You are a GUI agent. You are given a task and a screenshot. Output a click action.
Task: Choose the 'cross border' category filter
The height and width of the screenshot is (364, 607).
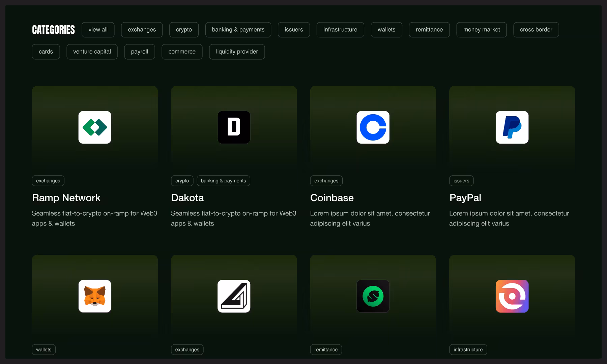[536, 30]
